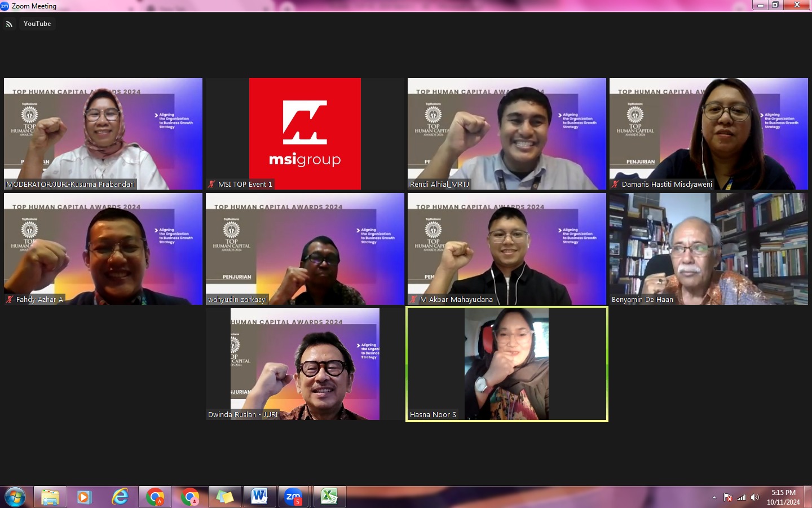Open Internet Explorer from taskbar
The height and width of the screenshot is (508, 812).
(120, 497)
